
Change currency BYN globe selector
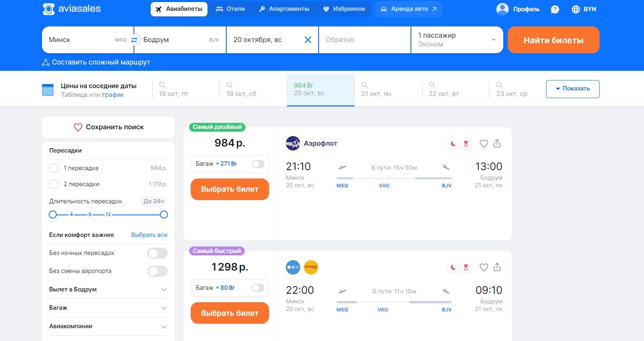pos(584,9)
